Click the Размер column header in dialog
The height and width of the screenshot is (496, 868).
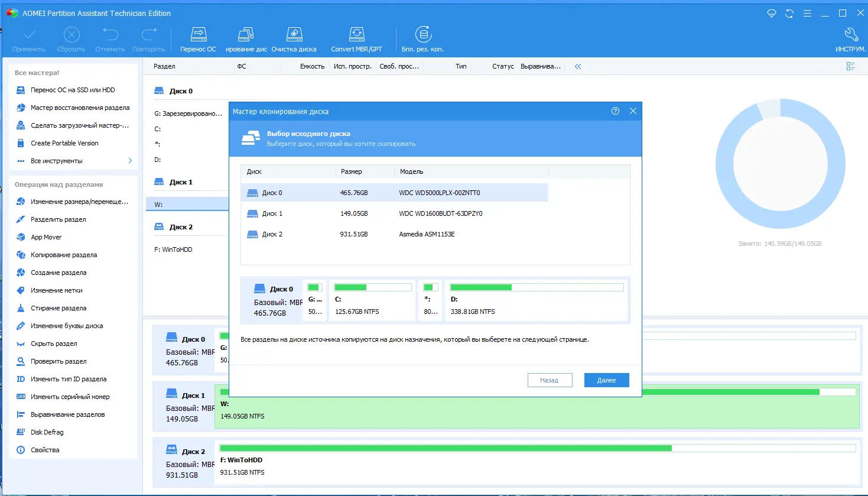365,171
